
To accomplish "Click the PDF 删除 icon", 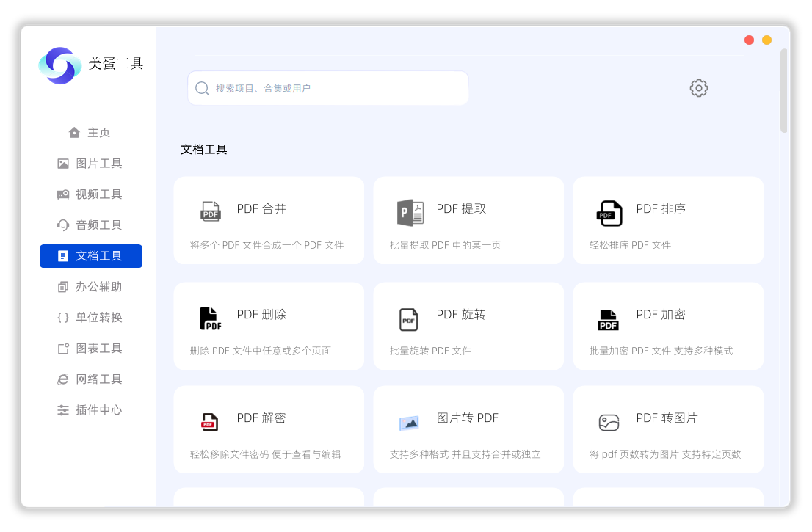I will tap(210, 318).
